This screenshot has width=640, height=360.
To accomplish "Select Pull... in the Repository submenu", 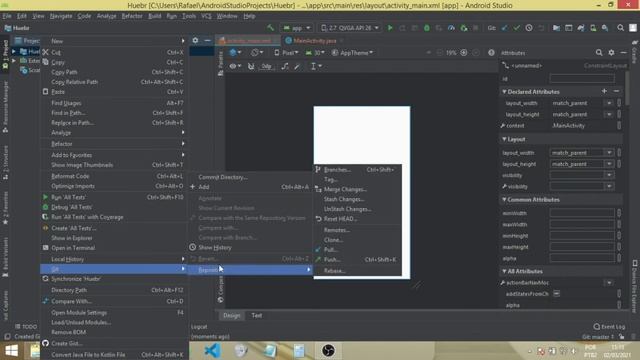I will [358, 250].
